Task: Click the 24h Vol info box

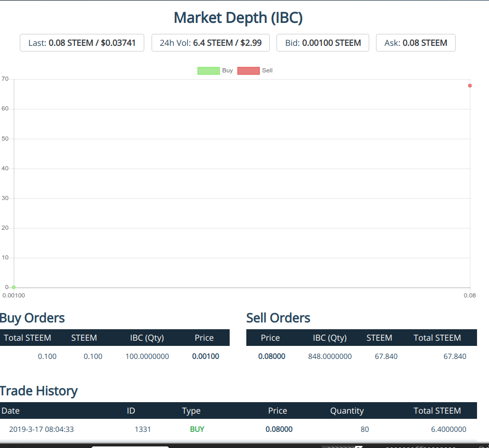Action: click(210, 43)
